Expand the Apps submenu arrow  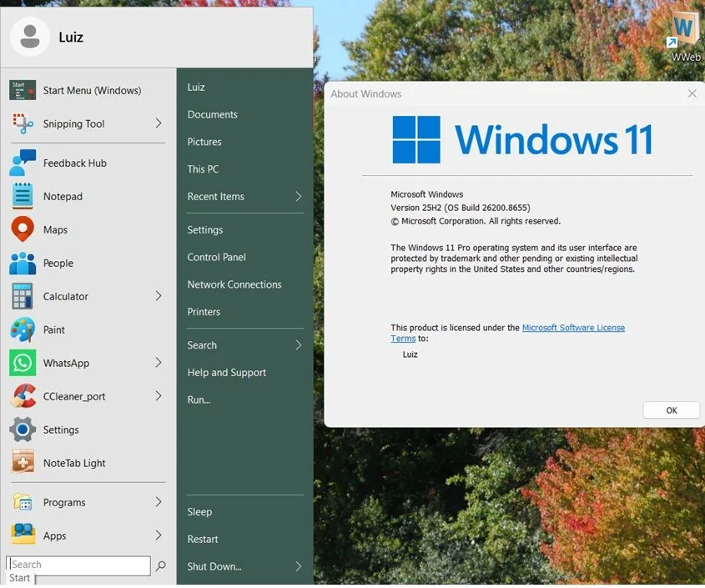159,535
